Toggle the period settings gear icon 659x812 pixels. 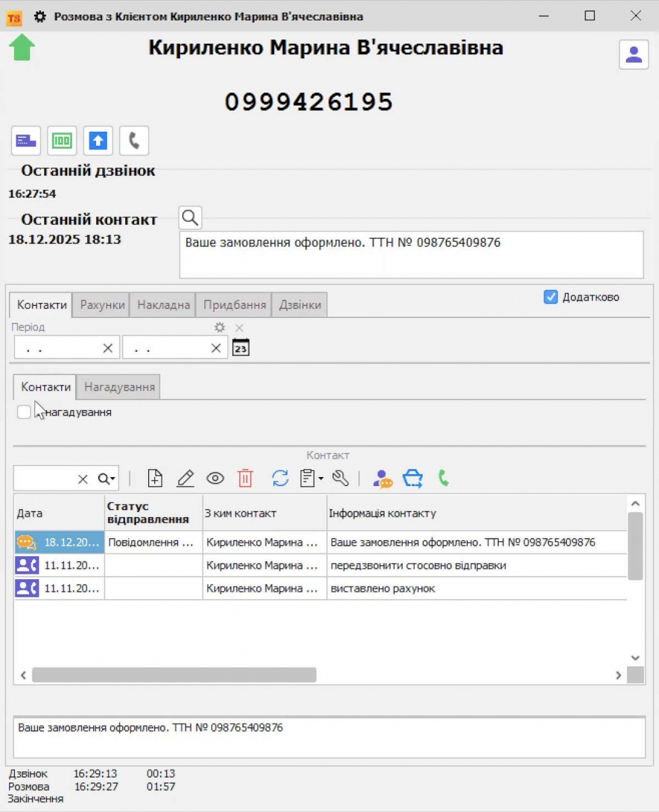(x=219, y=327)
